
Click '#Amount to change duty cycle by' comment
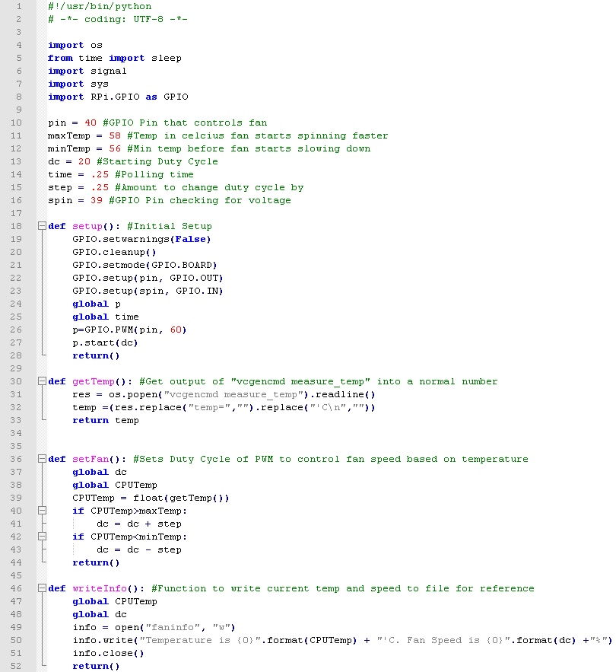[x=209, y=187]
